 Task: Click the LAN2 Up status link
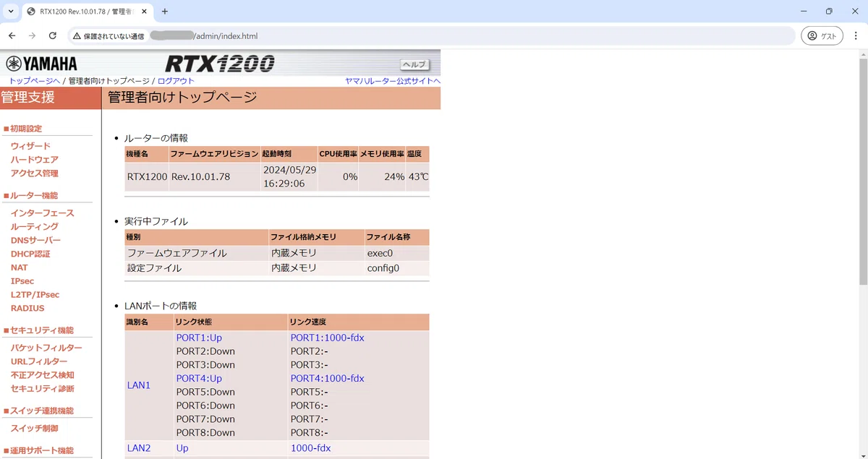click(x=182, y=448)
